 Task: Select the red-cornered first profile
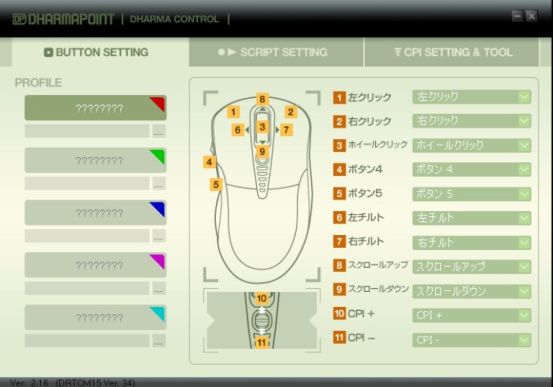96,108
